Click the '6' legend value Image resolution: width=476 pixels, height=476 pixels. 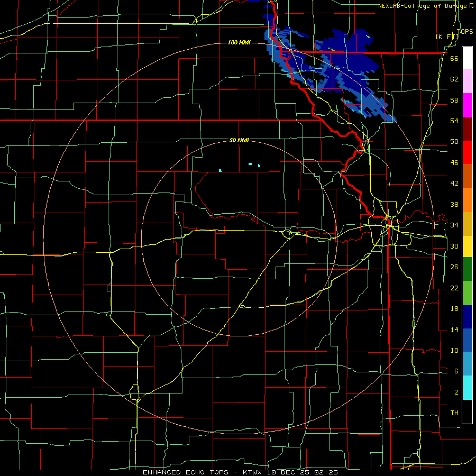456,371
